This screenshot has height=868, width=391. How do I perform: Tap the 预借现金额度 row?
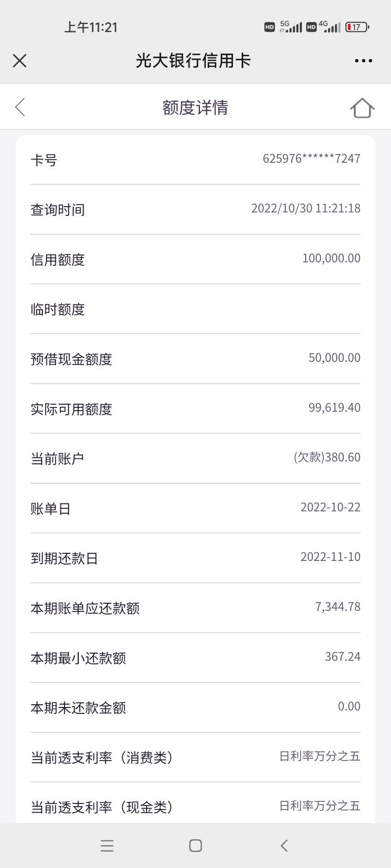[195, 359]
